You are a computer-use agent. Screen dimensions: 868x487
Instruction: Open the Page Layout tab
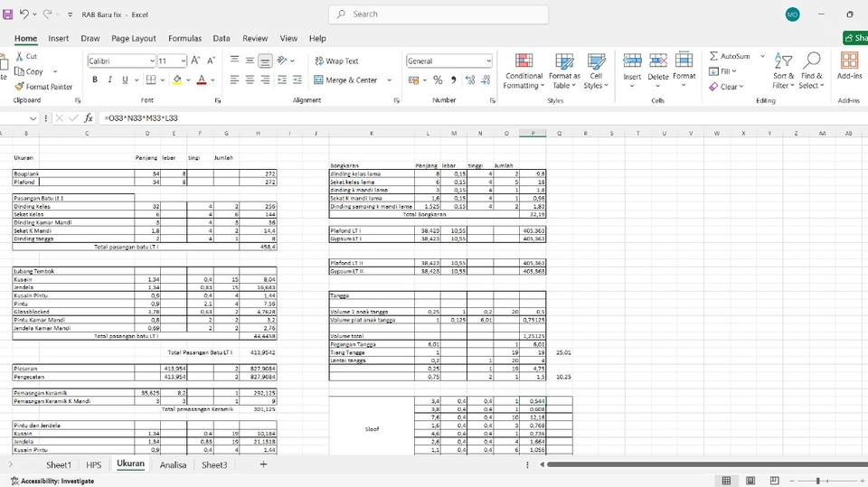[134, 38]
